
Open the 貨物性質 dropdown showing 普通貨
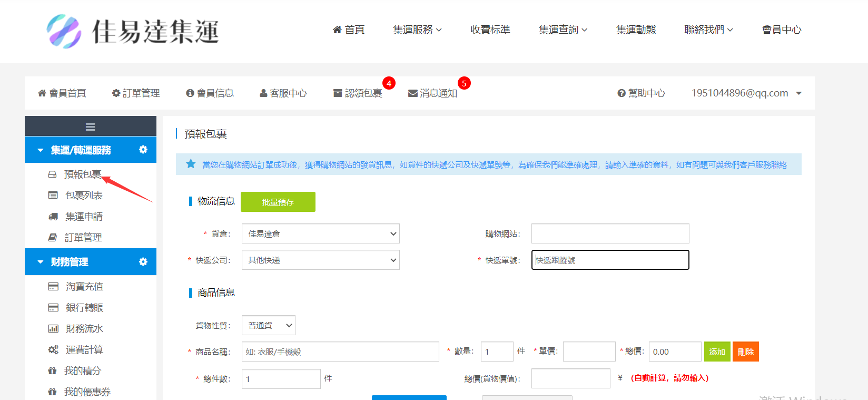click(x=269, y=325)
